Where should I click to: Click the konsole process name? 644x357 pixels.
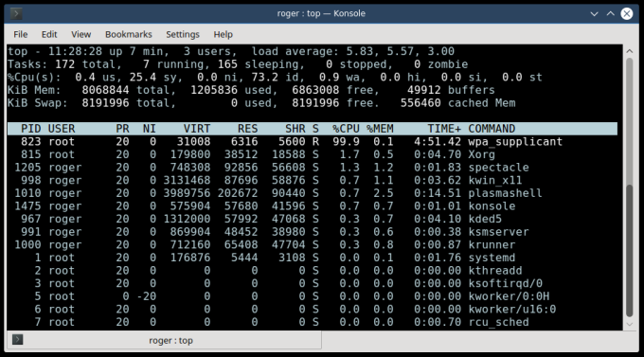click(x=492, y=206)
